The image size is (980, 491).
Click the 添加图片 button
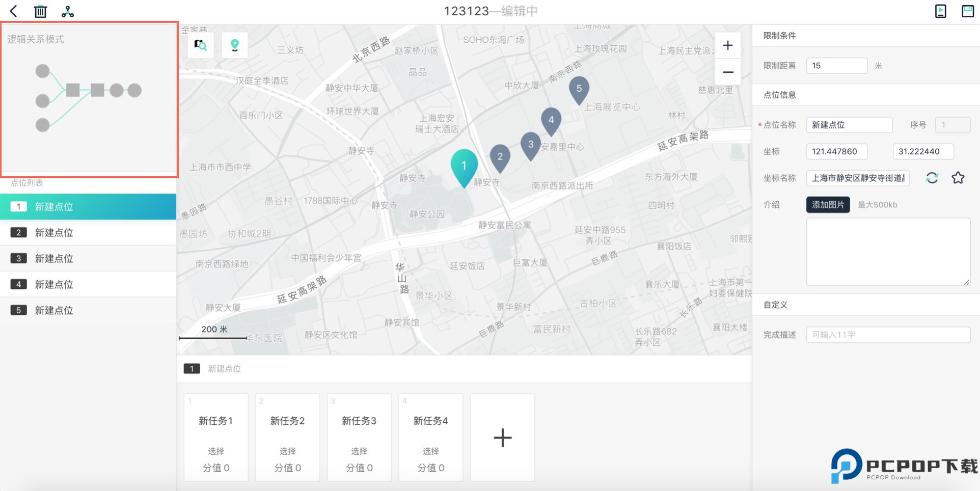pos(828,205)
